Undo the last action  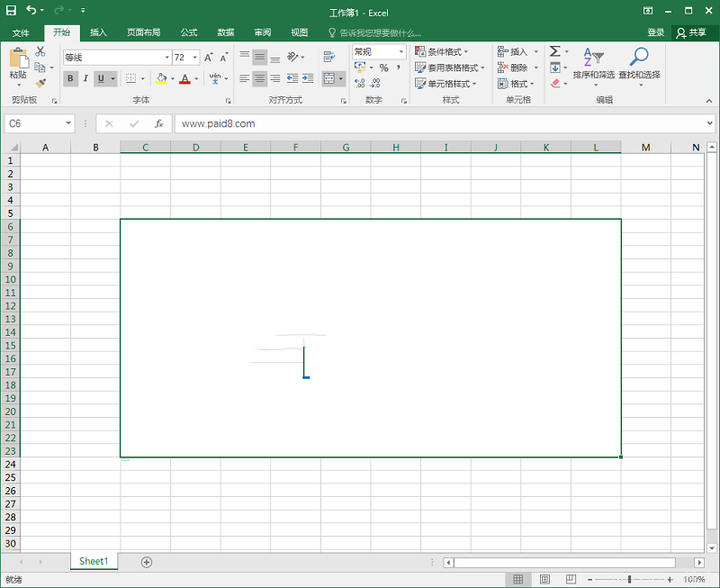31,10
